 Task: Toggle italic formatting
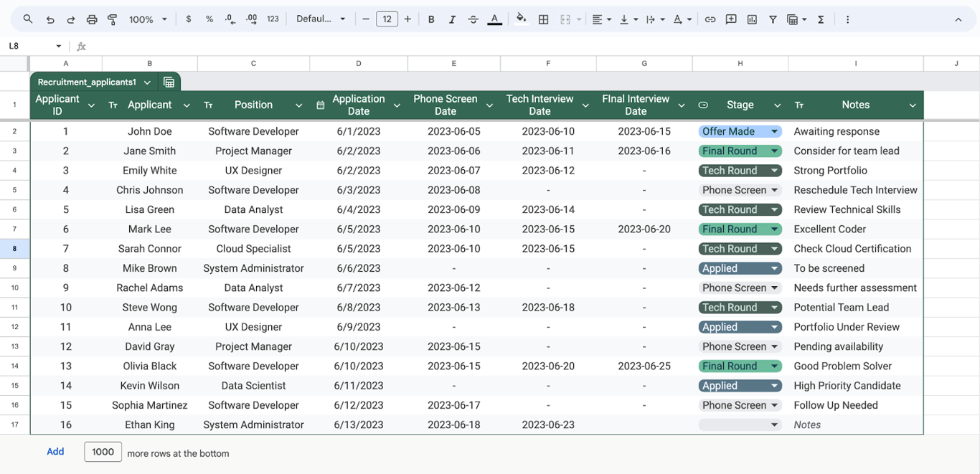point(452,19)
